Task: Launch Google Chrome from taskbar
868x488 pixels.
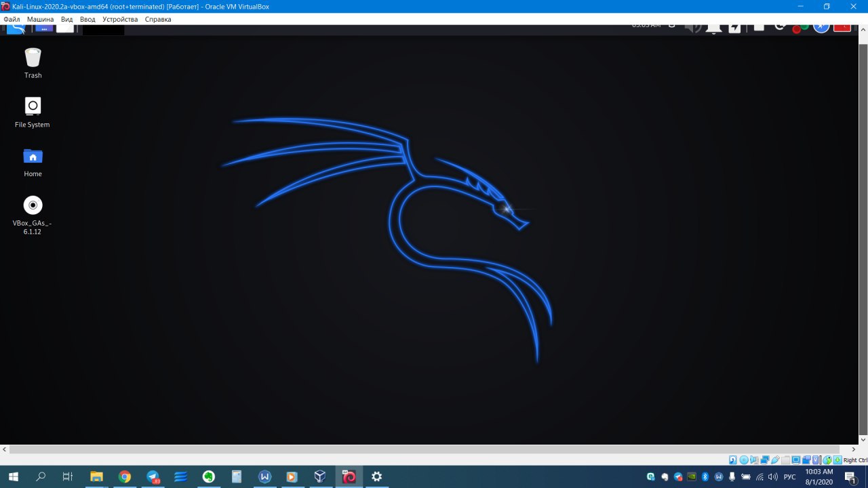Action: [x=124, y=477]
